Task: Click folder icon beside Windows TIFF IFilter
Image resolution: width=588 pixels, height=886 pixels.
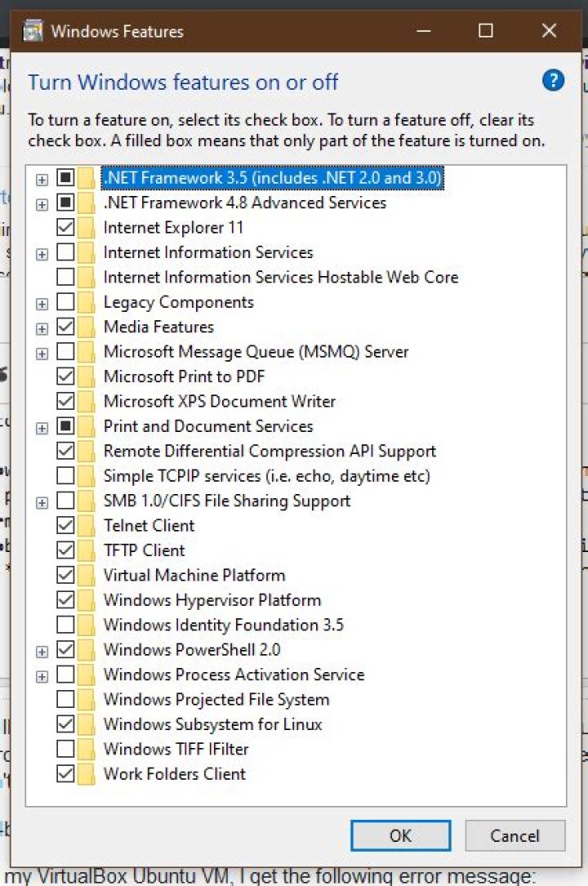Action: pos(87,750)
